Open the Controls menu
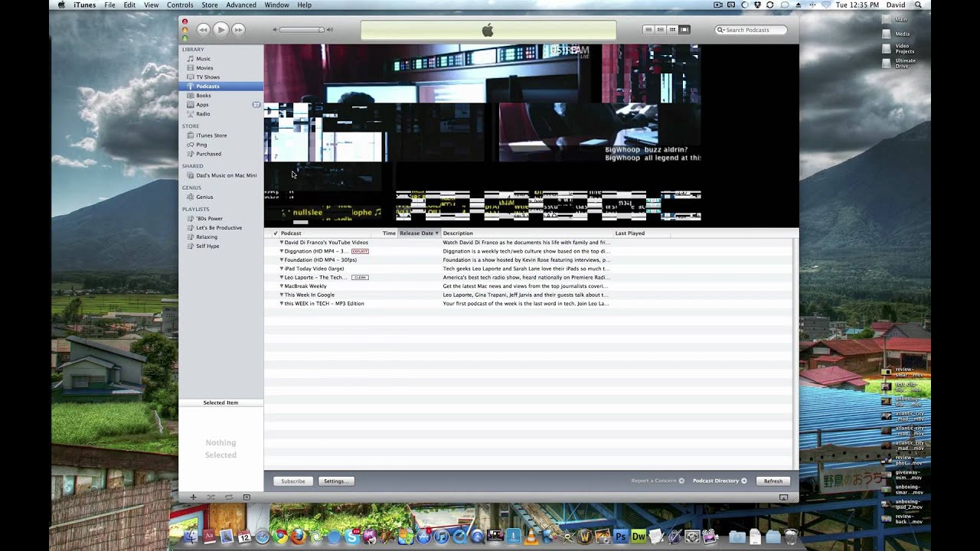 180,5
